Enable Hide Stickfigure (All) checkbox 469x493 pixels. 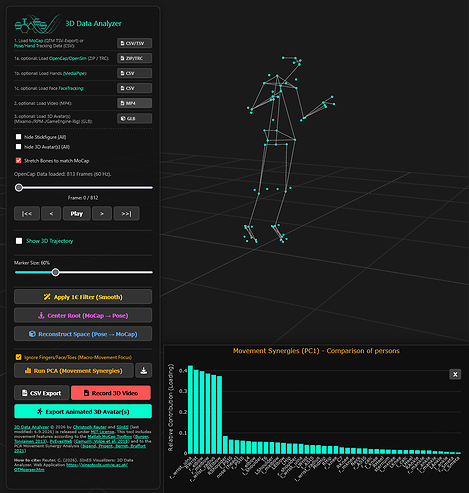click(19, 137)
